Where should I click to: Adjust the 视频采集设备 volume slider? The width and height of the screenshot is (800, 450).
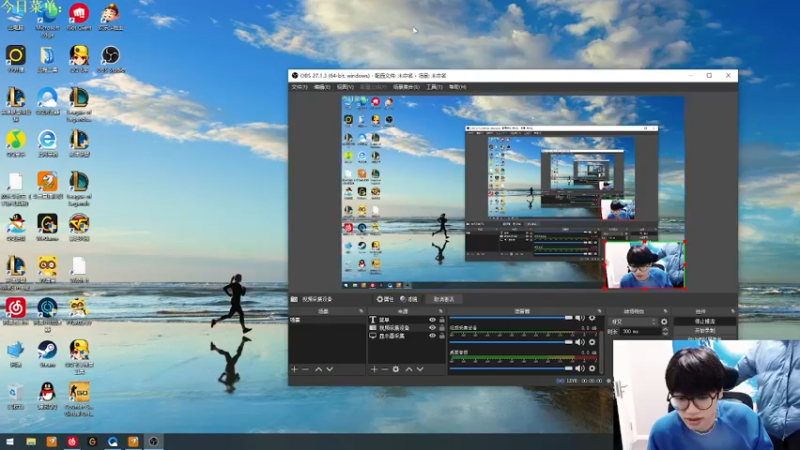[512, 342]
